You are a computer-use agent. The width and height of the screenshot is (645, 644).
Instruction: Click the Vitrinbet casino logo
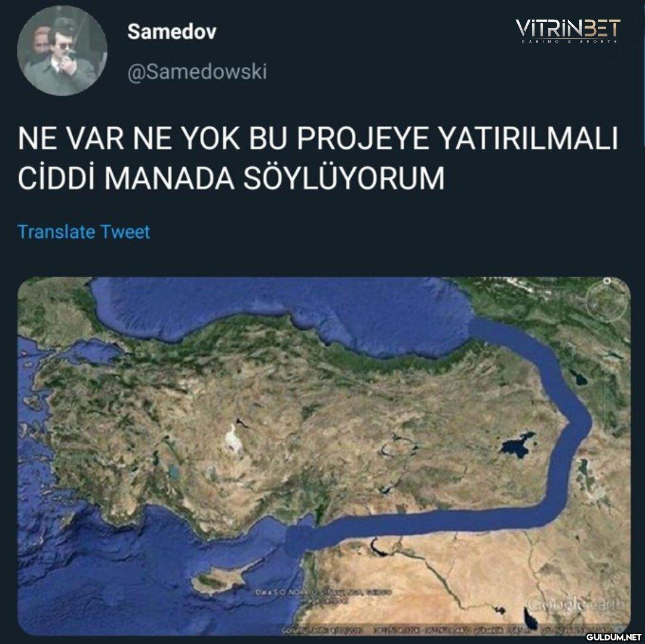568,31
